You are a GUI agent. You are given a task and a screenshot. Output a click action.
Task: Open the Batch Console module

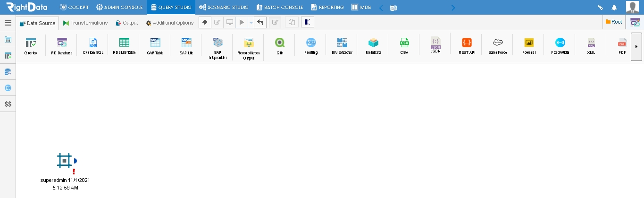coord(280,7)
